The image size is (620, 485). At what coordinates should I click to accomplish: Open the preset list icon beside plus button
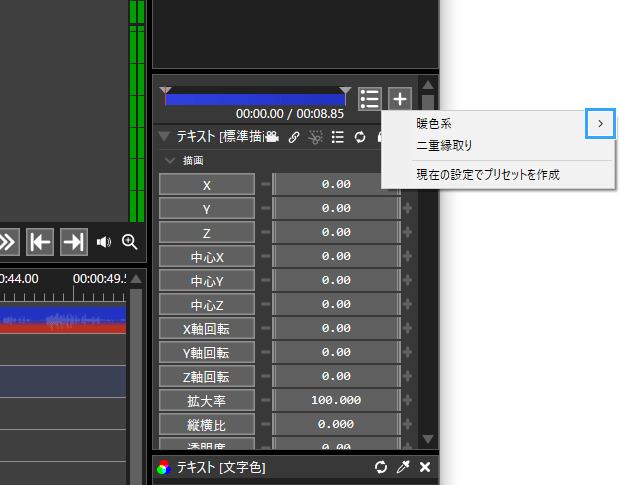click(370, 99)
